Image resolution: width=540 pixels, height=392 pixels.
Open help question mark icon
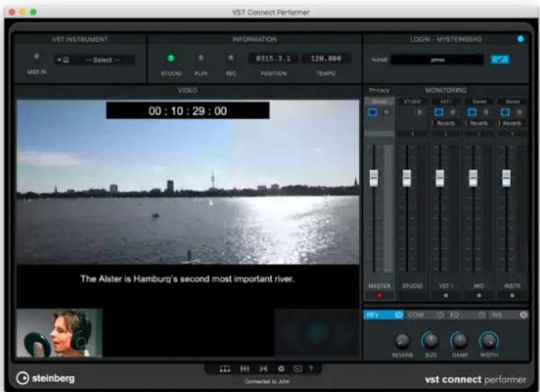point(311,369)
